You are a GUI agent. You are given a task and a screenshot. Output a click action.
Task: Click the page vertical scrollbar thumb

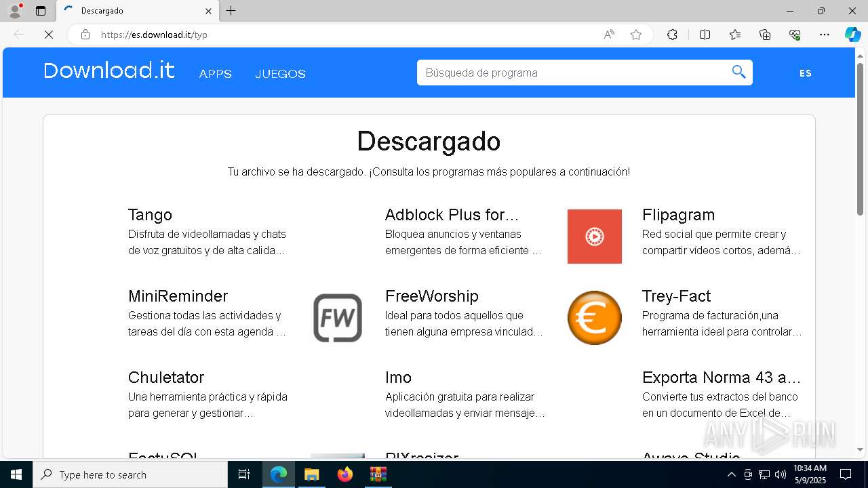(861, 139)
